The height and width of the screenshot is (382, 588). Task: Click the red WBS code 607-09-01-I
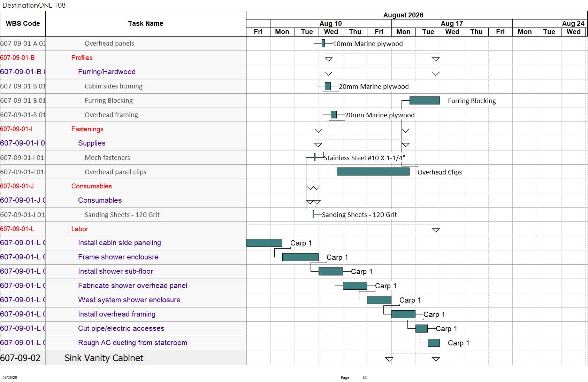[x=16, y=129]
